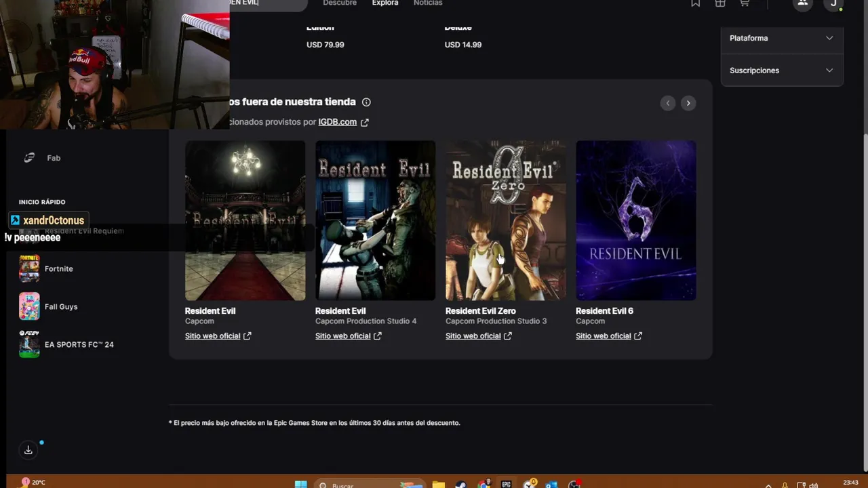
Task: Click the taskbar clock showing 23:43
Action: coord(850,483)
